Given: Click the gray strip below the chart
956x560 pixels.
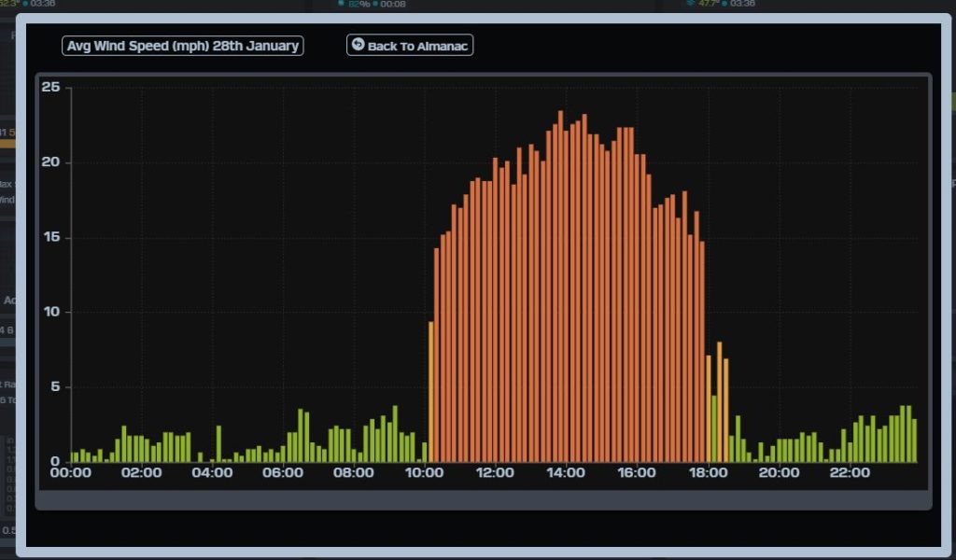Looking at the screenshot, I should pos(483,500).
